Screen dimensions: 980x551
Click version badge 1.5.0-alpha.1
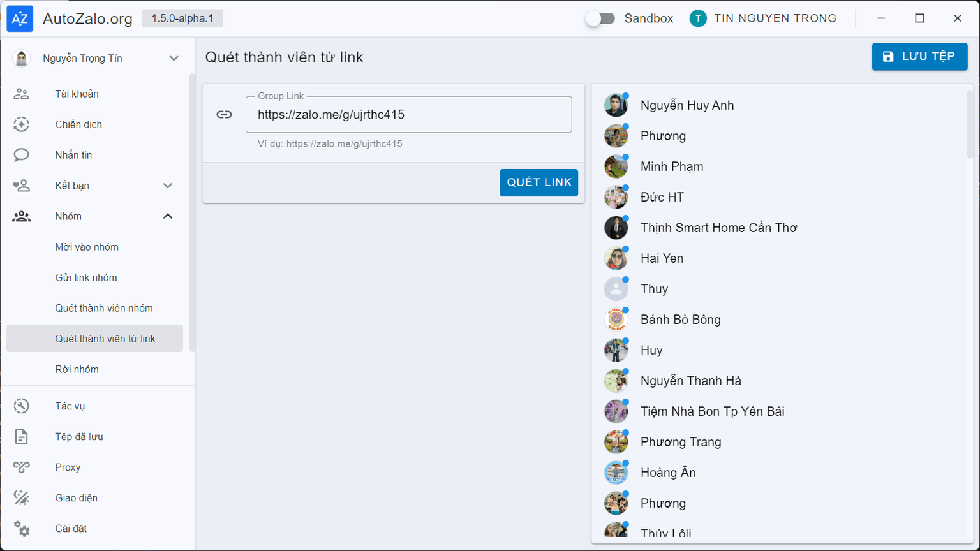[182, 18]
